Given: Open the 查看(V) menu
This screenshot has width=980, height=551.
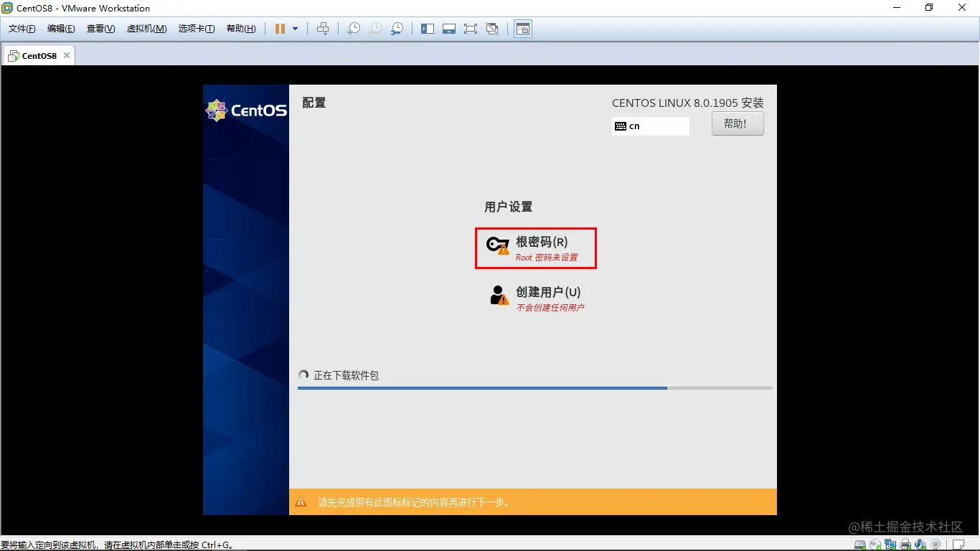Looking at the screenshot, I should [100, 29].
